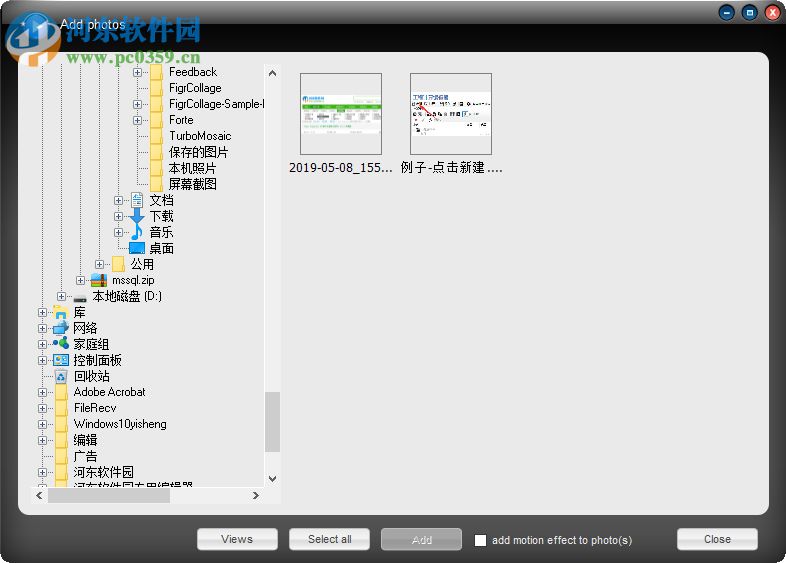Expand the 公用 tree node
Screen dimensions: 786x563
(99, 264)
